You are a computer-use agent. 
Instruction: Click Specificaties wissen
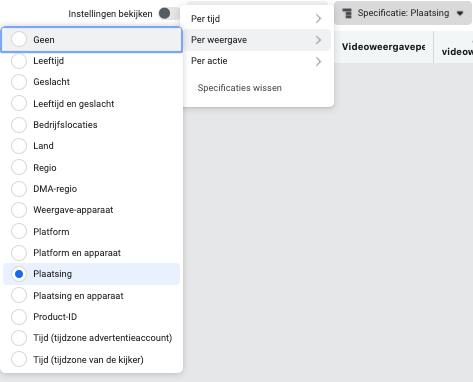pyautogui.click(x=239, y=88)
